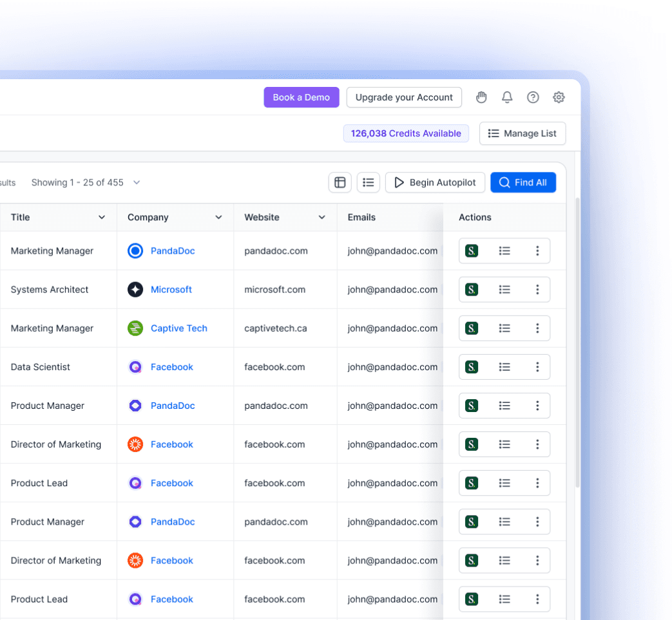672x620 pixels.
Task: Open Manage List
Action: coord(523,133)
